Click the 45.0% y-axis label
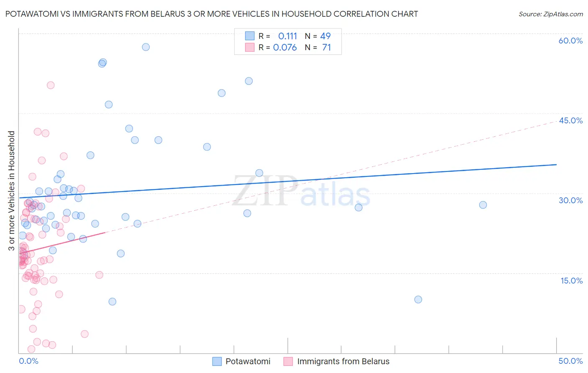This screenshot has width=588, height=373. [570, 120]
